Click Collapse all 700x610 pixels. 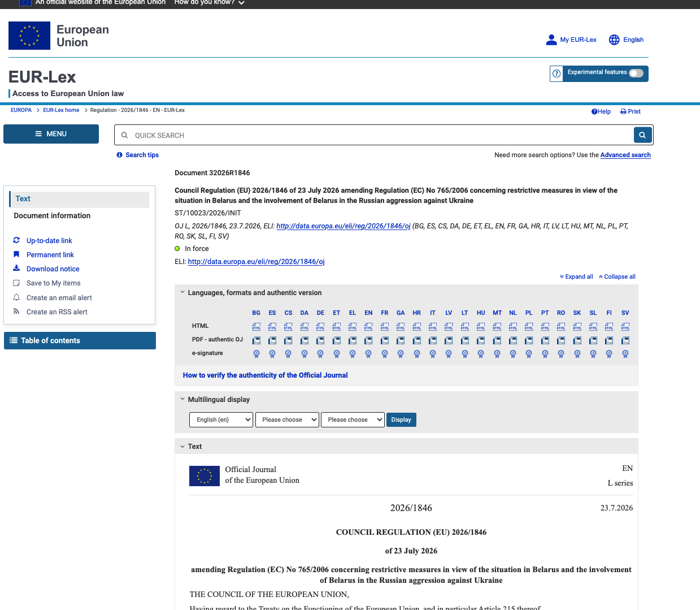[617, 276]
